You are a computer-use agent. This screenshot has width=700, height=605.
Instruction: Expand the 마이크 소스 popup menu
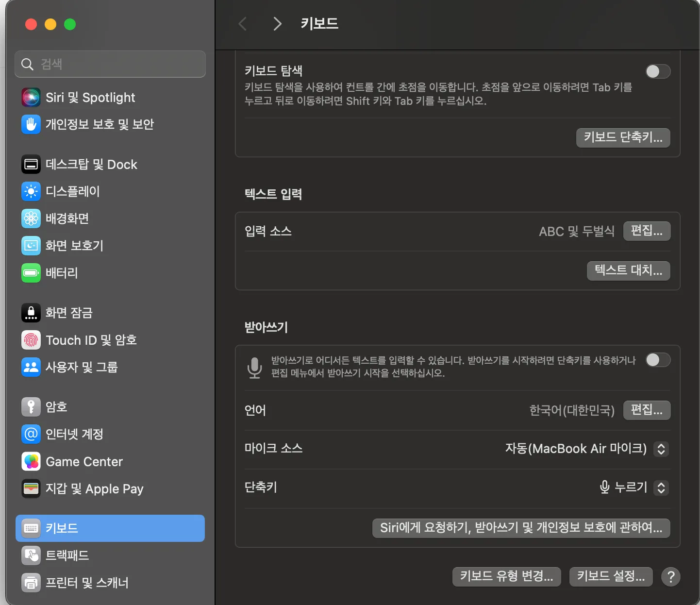tap(661, 449)
